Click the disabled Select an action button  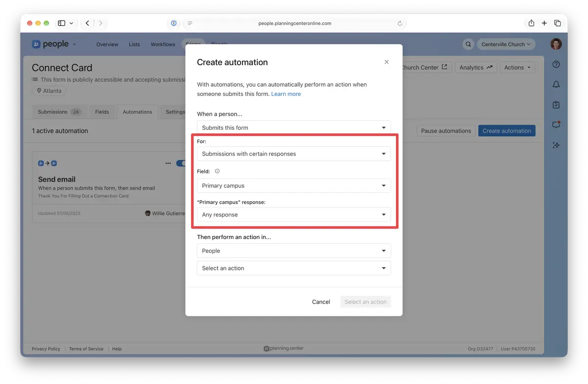click(x=366, y=302)
